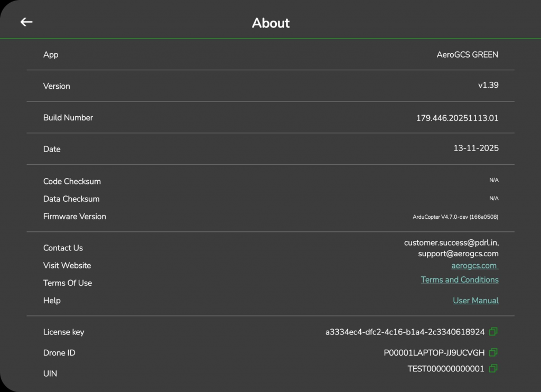541x392 pixels.
Task: Open the aerogcs.com website link
Action: coord(474,266)
